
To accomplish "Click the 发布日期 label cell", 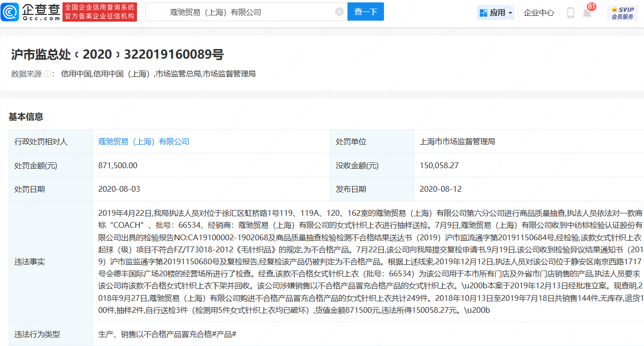I will 372,189.
